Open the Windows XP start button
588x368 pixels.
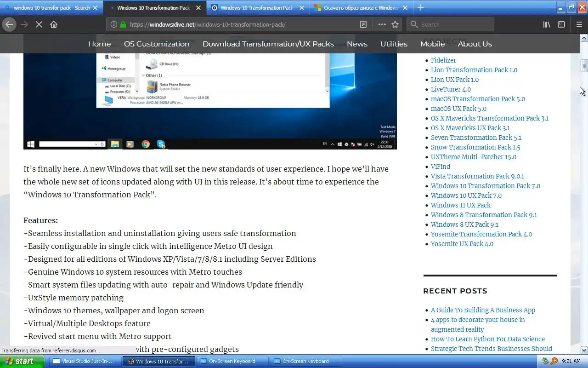point(22,361)
